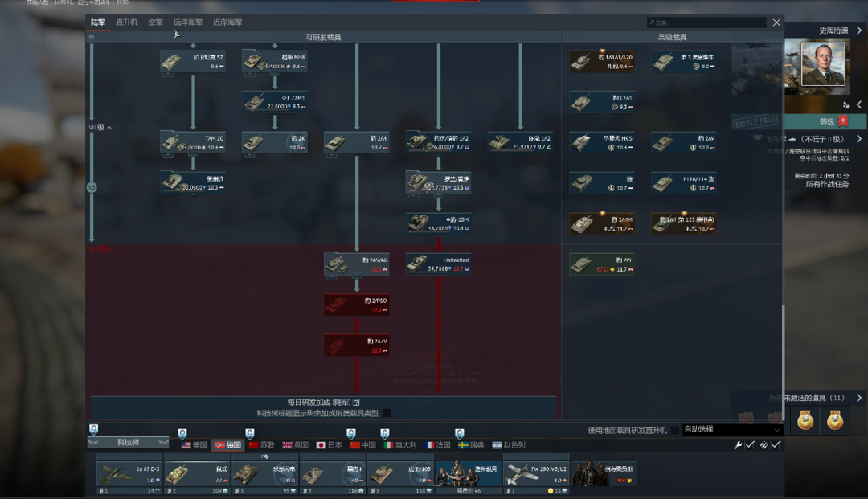The image size is (868, 499).
Task: Click the research tree search field
Action: click(706, 22)
